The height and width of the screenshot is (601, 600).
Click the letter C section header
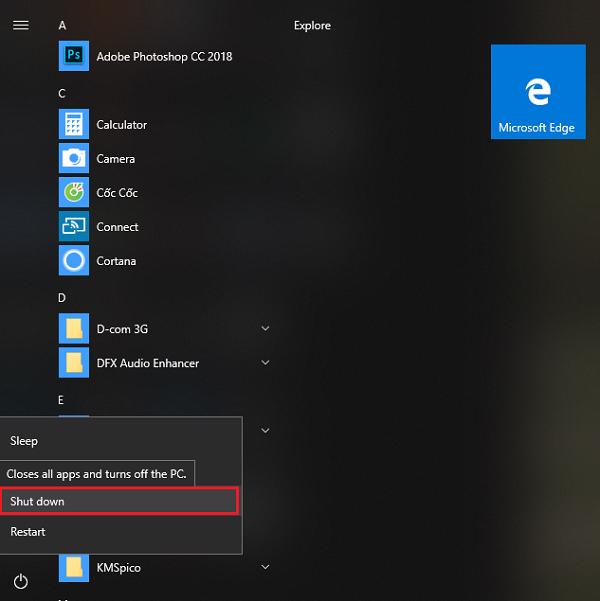62,93
